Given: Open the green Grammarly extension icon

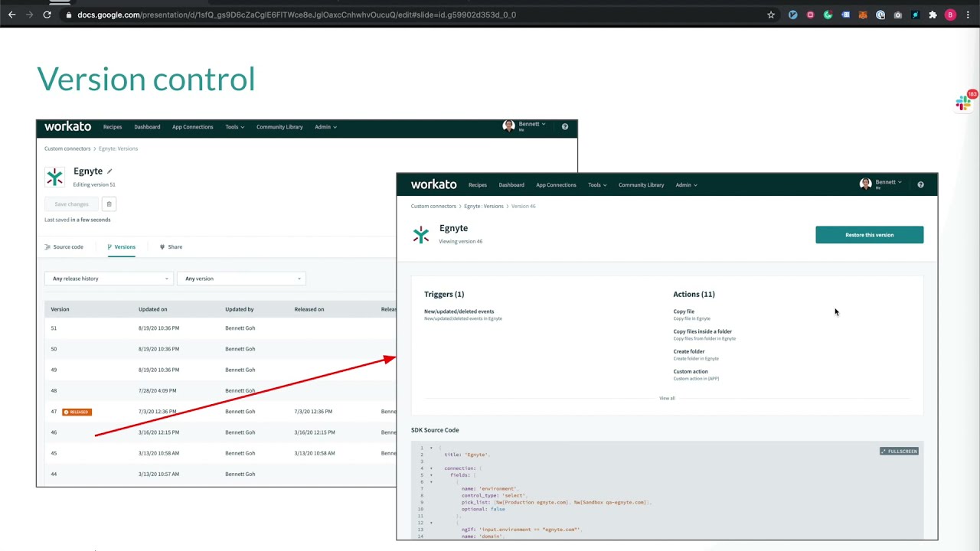Looking at the screenshot, I should pyautogui.click(x=828, y=15).
